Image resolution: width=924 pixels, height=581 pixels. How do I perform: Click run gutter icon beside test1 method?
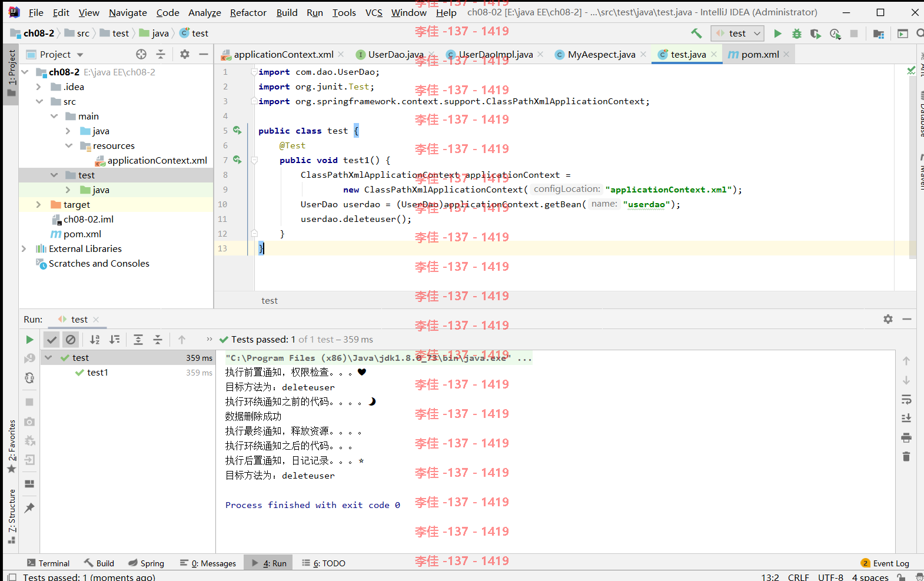[237, 160]
